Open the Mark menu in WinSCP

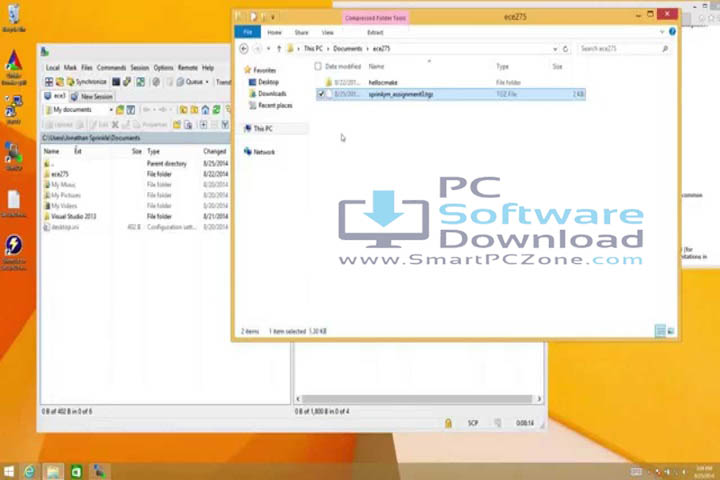click(x=70, y=68)
